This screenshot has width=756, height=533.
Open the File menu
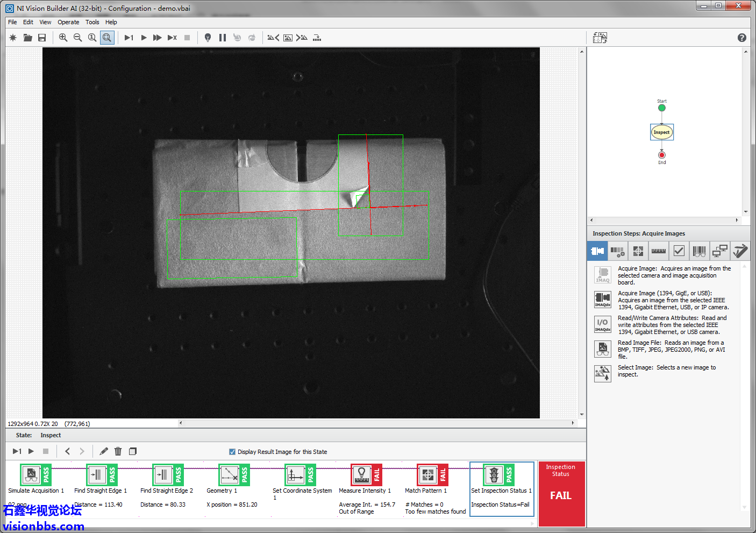tap(12, 22)
